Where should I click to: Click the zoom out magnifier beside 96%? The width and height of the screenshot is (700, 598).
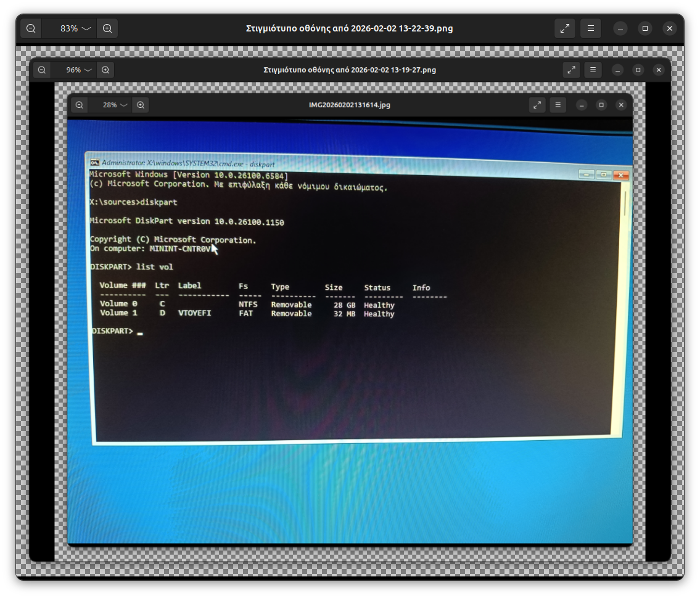(42, 70)
